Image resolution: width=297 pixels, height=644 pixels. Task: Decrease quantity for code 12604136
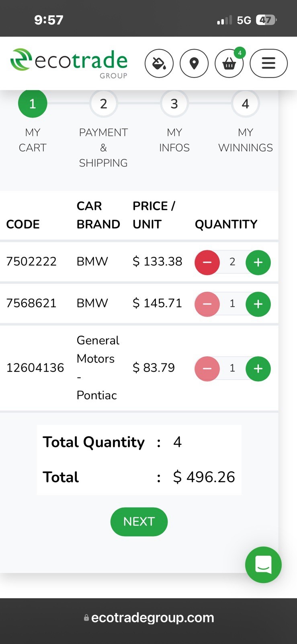207,368
